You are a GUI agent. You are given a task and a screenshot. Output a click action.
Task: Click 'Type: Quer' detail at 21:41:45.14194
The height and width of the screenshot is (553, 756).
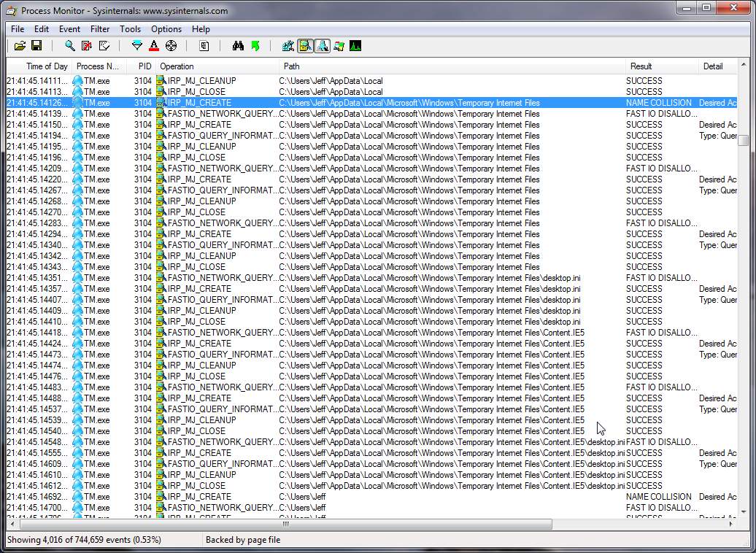717,136
